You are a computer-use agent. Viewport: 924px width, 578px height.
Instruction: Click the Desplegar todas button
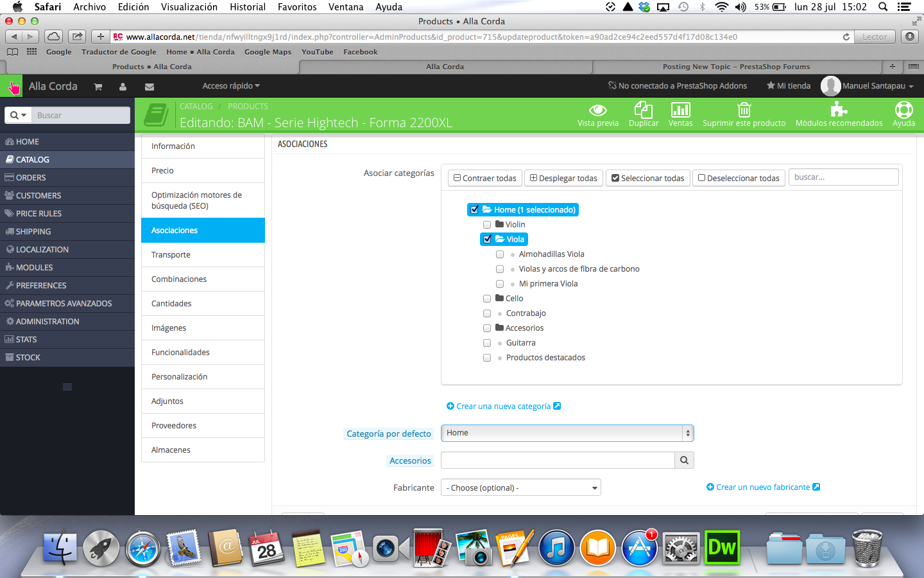coord(563,178)
